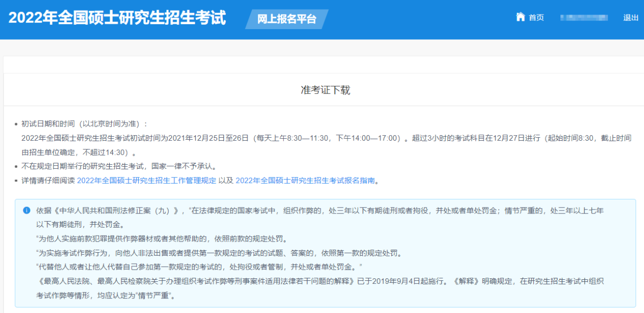644x313 pixels.
Task: Select the 准考证下载 page heading
Action: point(325,90)
